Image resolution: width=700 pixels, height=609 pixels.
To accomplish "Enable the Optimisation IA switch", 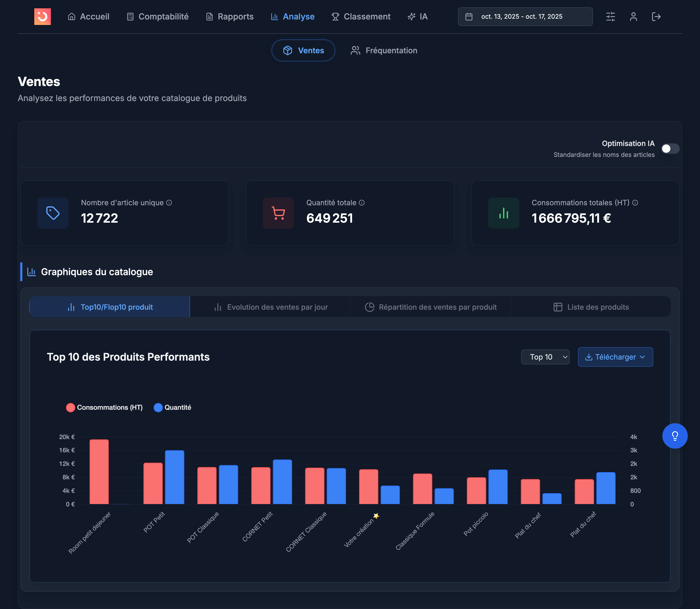I will click(670, 149).
